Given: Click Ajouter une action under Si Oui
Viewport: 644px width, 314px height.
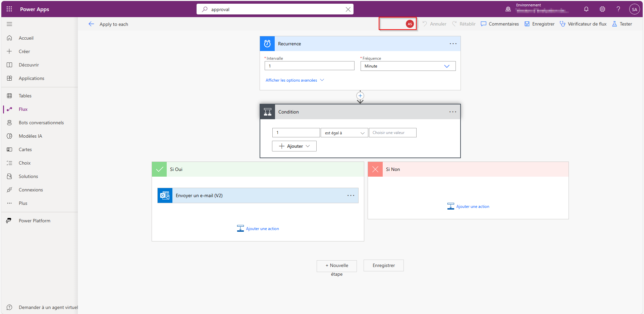Looking at the screenshot, I should click(x=258, y=229).
